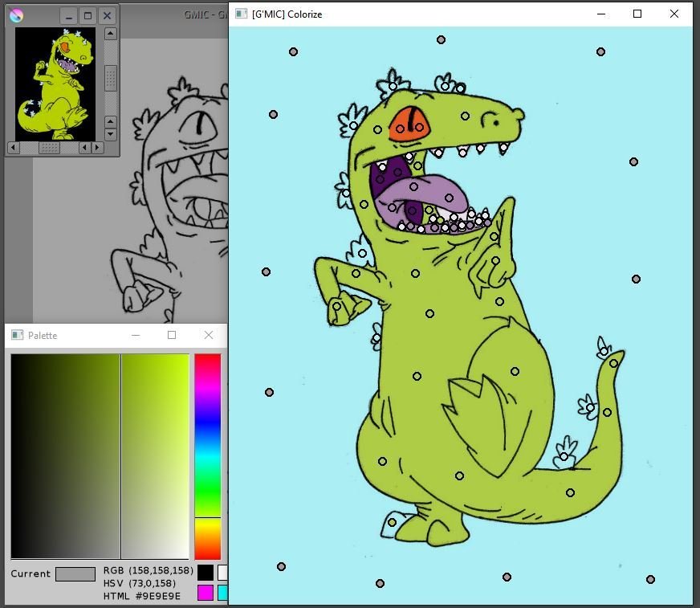Click the Palette window title text

point(43,336)
